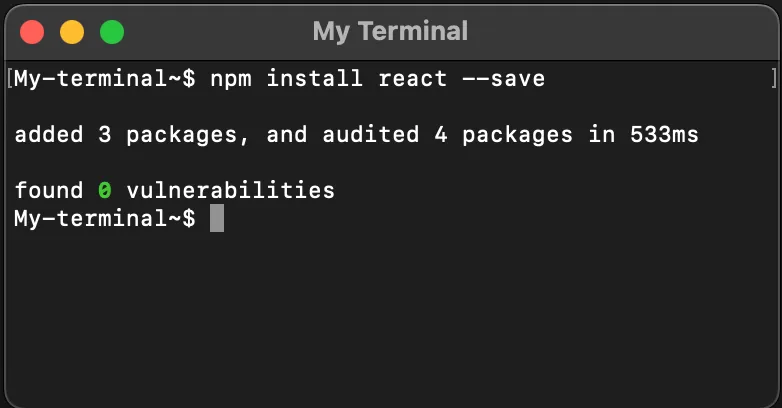This screenshot has width=782, height=408.
Task: Click the gray block cursor at the prompt
Action: coord(217,218)
